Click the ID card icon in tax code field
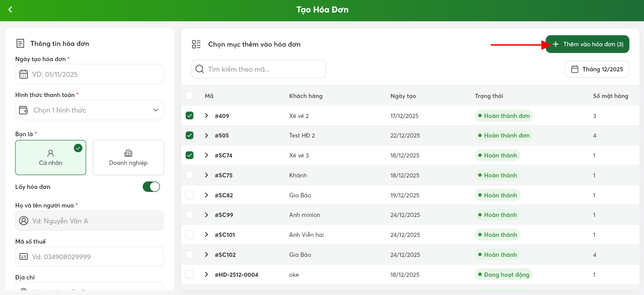 click(24, 257)
